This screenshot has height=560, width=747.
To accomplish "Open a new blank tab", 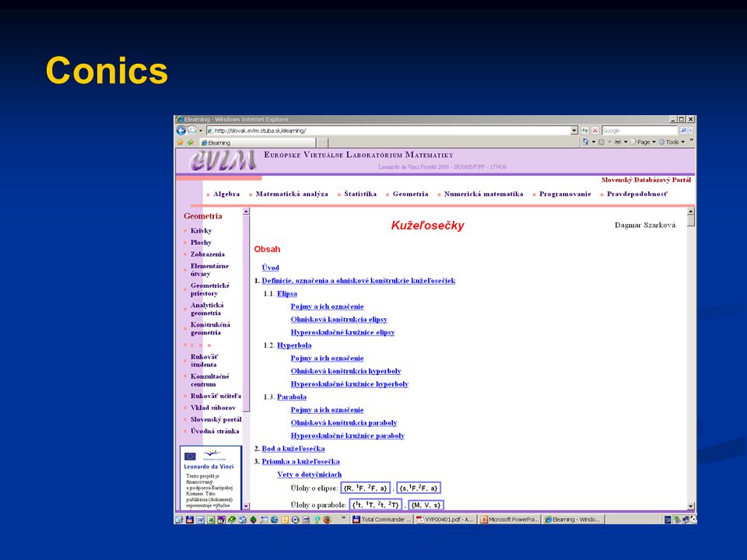I will [x=322, y=143].
